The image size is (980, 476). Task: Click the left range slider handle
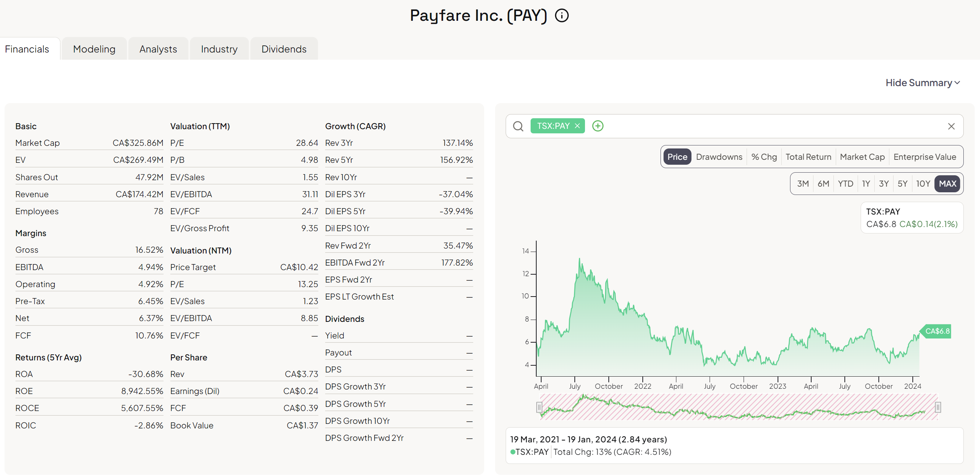click(x=539, y=408)
